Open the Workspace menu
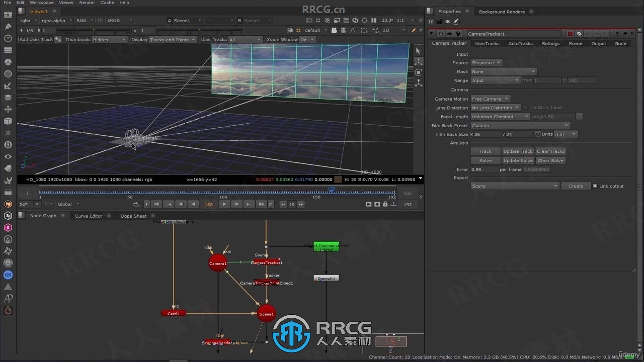Viewport: 644px width, 362px height. tap(42, 3)
